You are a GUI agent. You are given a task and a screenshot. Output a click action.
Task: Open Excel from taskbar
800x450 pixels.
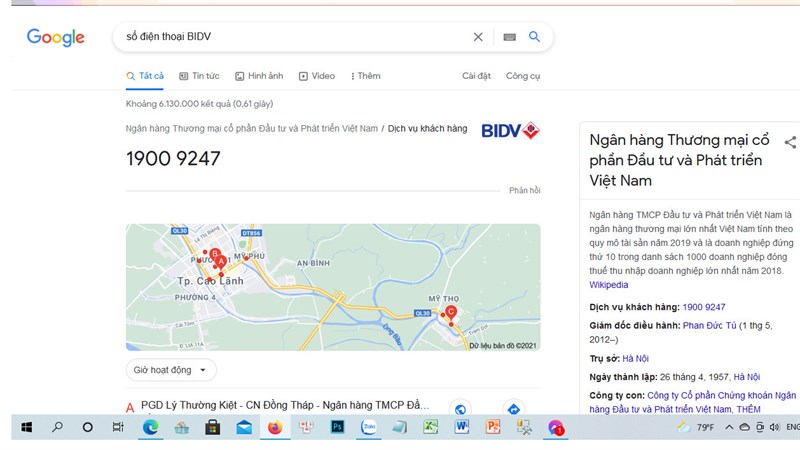tap(431, 427)
